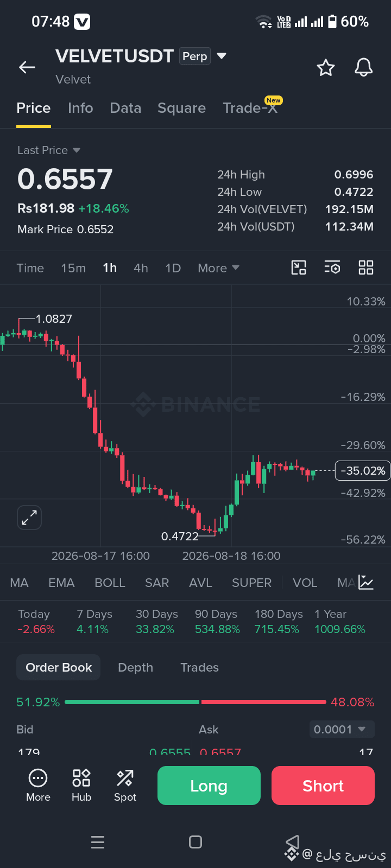Add VELVETUSDT to favorites with star
This screenshot has height=868, width=391.
click(x=326, y=68)
